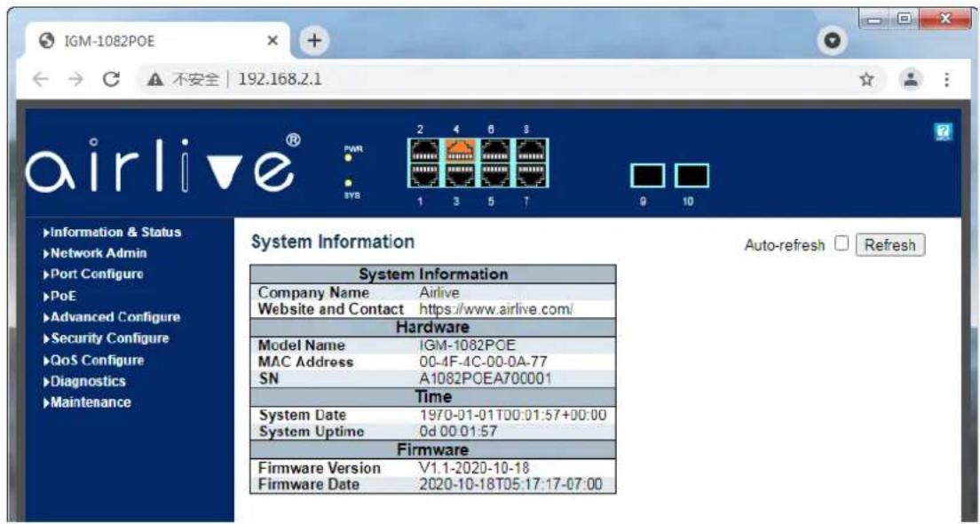Viewport: 980px width, 524px height.
Task: Expand Advanced Configure menu
Action: tap(112, 317)
